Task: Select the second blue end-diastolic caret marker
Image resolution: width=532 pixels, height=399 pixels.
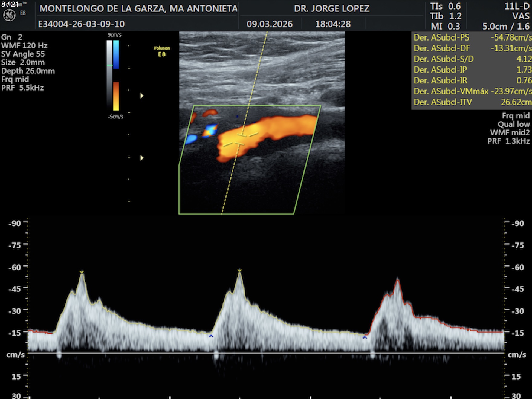Action: point(365,337)
